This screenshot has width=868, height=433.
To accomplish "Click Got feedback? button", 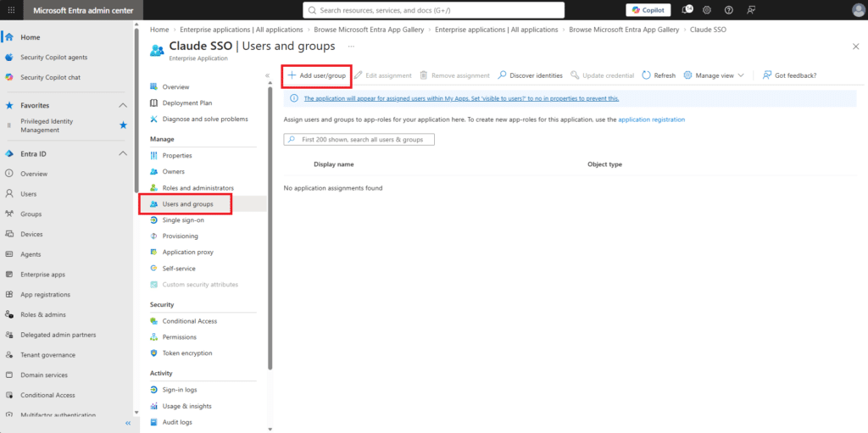I will click(789, 75).
